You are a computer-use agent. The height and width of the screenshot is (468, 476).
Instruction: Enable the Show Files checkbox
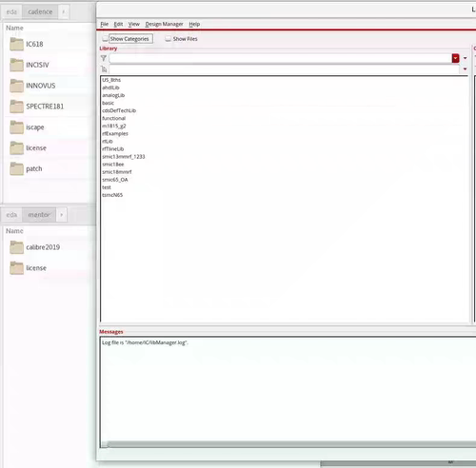click(168, 39)
